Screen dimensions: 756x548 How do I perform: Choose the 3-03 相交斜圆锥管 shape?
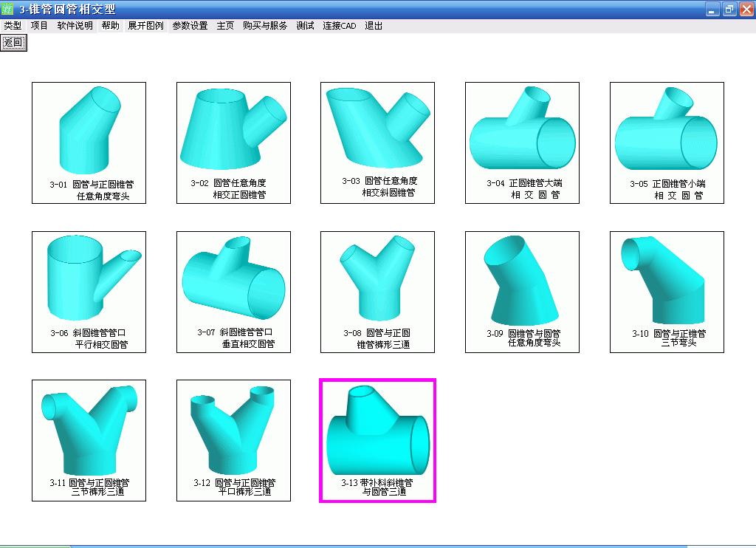click(x=377, y=143)
